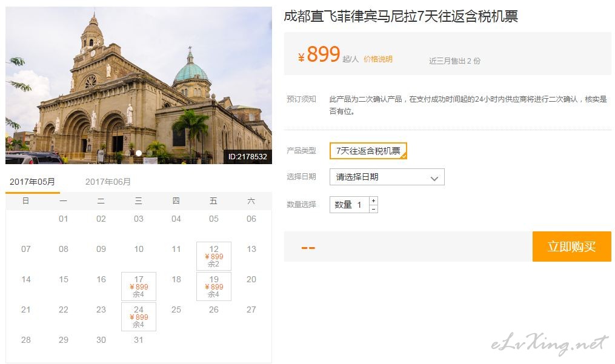Open the 请选择日期 date dropdown

point(387,177)
